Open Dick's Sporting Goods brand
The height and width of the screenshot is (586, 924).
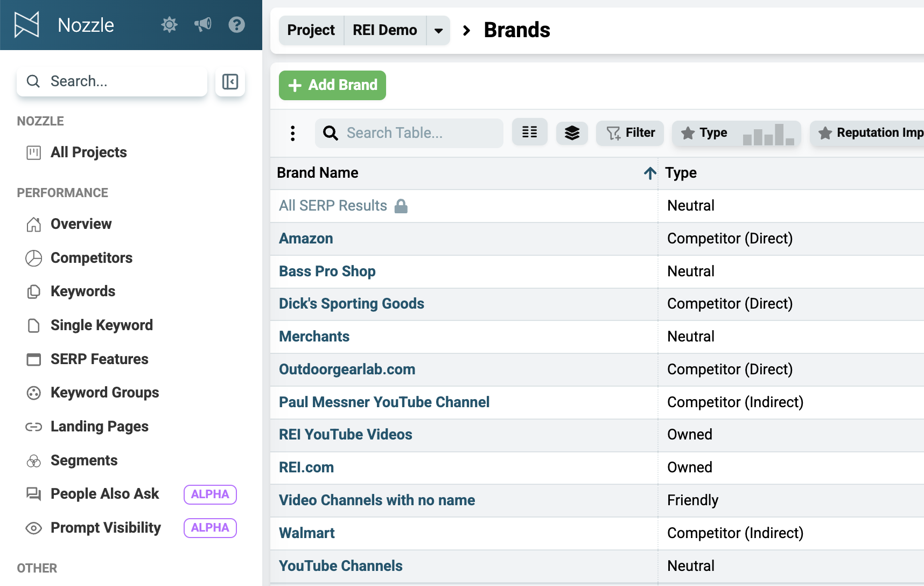coord(352,304)
